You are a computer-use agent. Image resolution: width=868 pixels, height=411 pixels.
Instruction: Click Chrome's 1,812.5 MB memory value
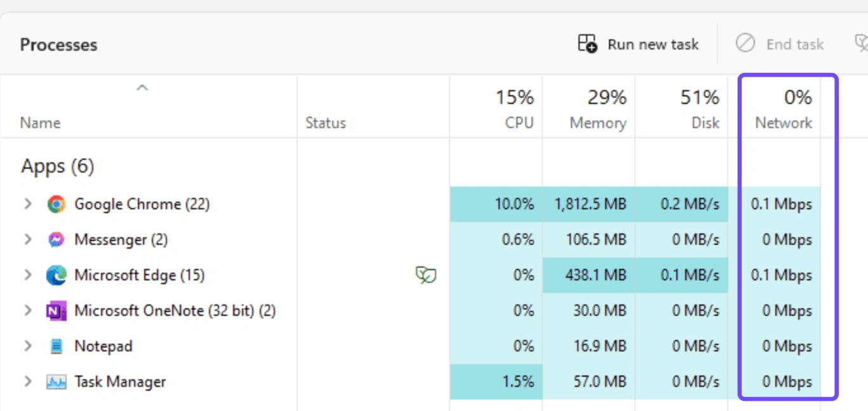click(591, 204)
